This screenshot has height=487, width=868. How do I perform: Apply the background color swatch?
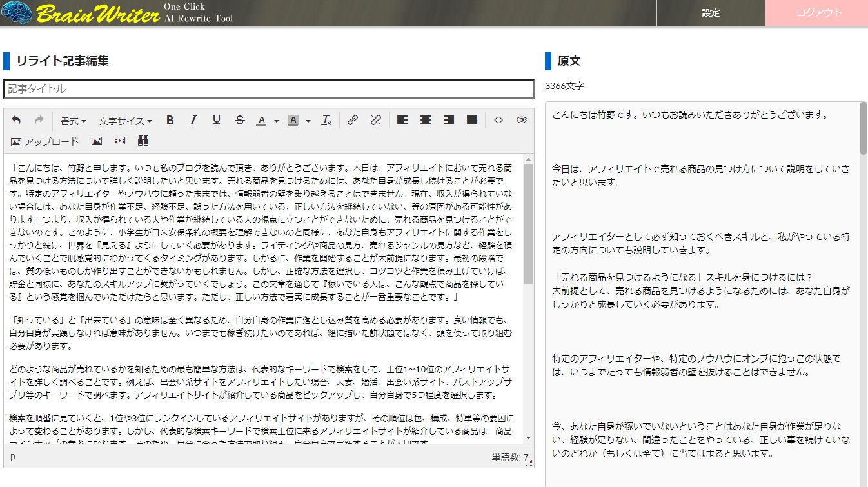coord(293,121)
